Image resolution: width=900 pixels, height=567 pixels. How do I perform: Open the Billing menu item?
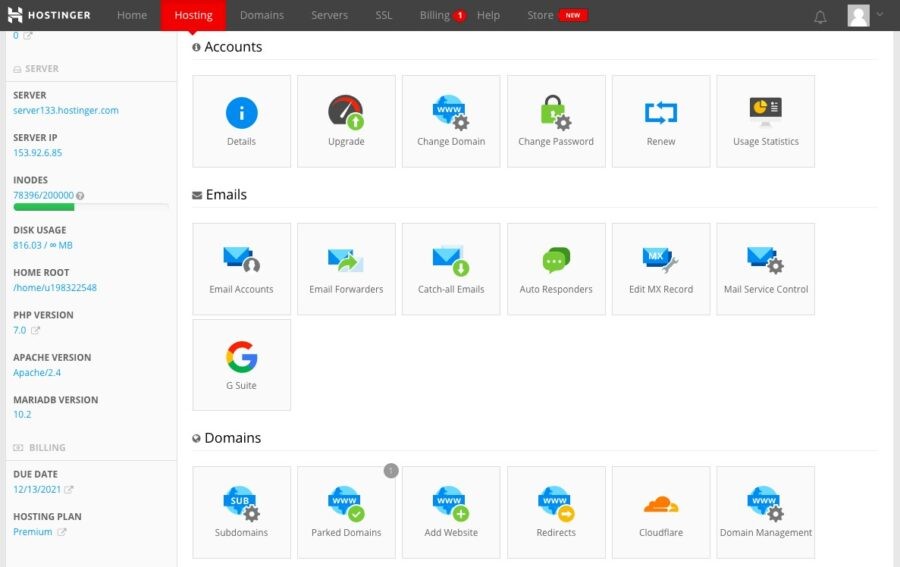435,15
